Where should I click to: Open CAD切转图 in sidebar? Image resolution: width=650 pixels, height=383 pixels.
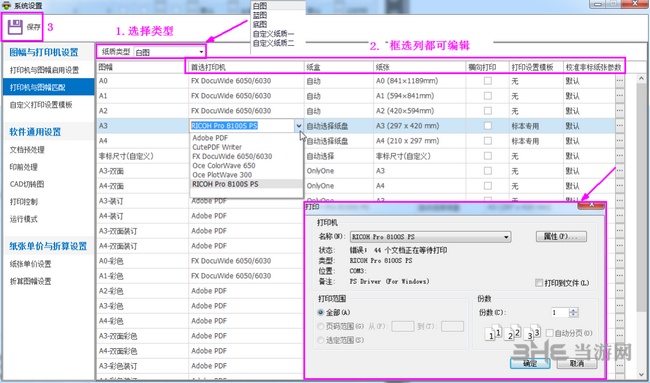(27, 184)
